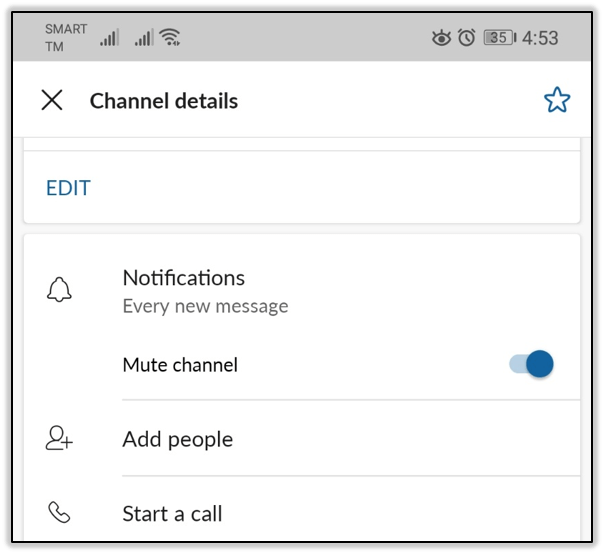The width and height of the screenshot is (604, 554).
Task: Close the Channel details screen
Action: click(x=52, y=100)
